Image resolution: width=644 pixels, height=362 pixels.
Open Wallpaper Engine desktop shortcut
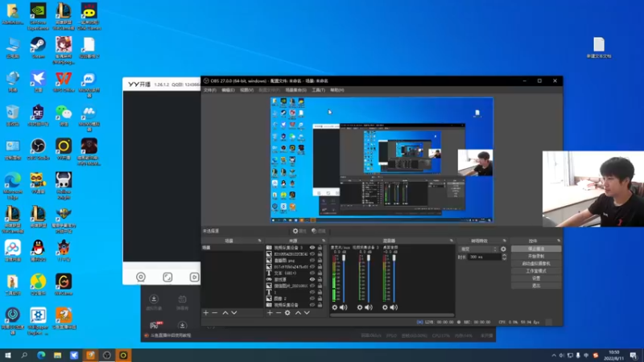[38, 322]
